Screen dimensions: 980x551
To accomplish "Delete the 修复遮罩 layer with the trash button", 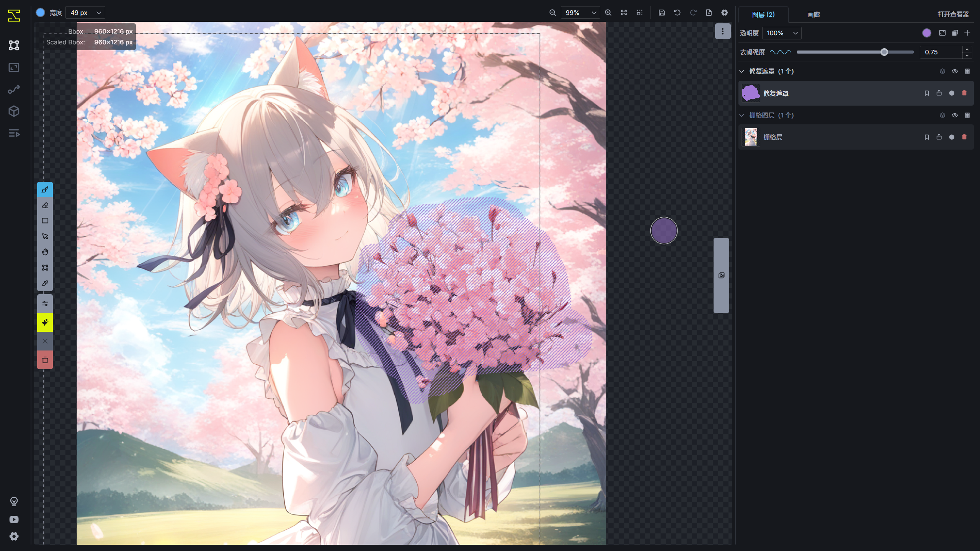I will [964, 93].
